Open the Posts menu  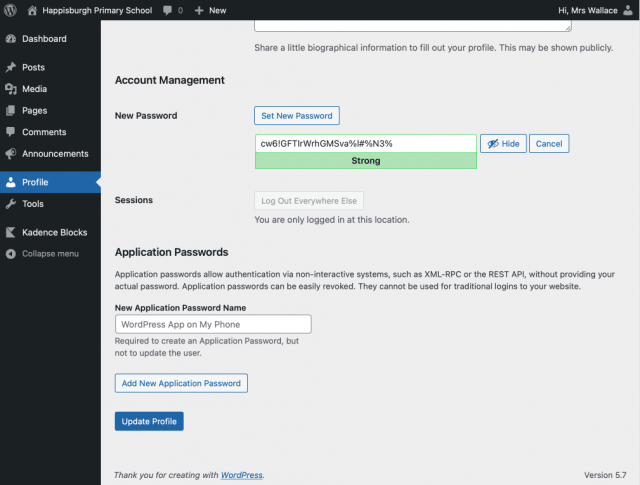[33, 67]
